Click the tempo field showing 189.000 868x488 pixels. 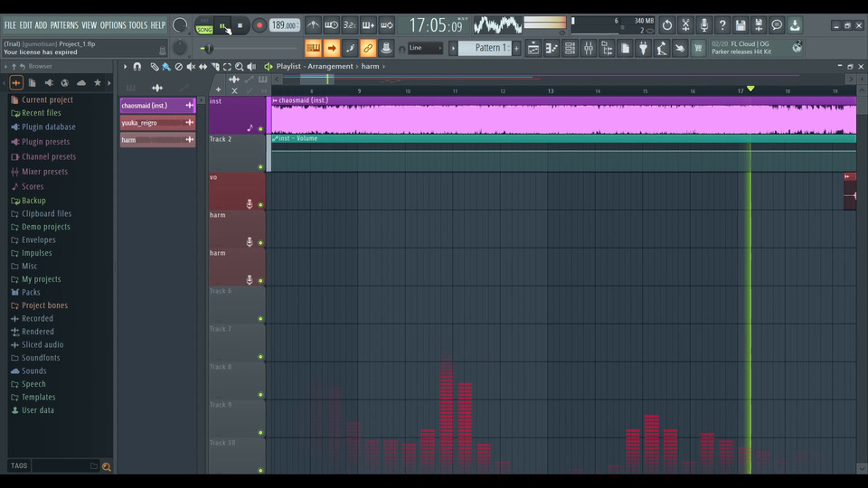[285, 25]
